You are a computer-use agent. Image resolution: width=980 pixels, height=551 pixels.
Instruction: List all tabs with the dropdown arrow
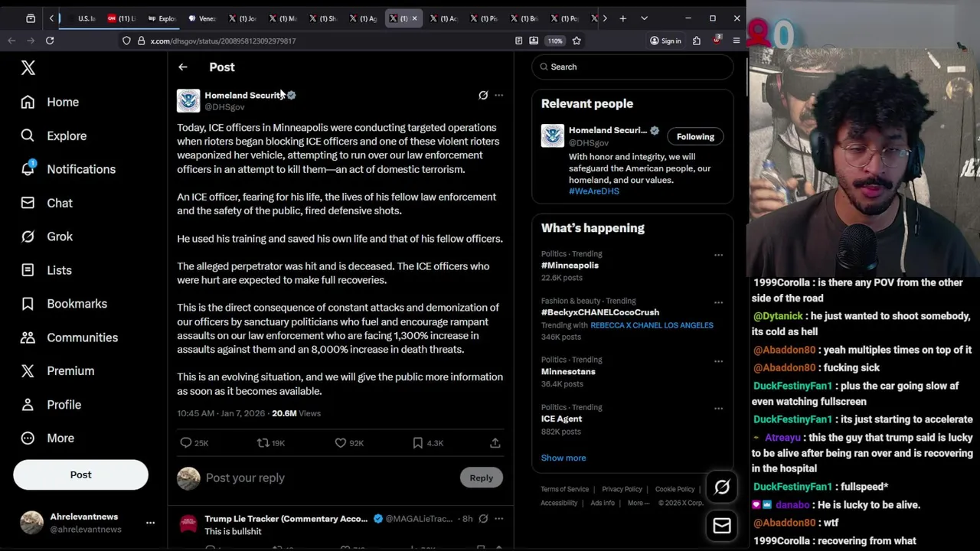tap(644, 18)
